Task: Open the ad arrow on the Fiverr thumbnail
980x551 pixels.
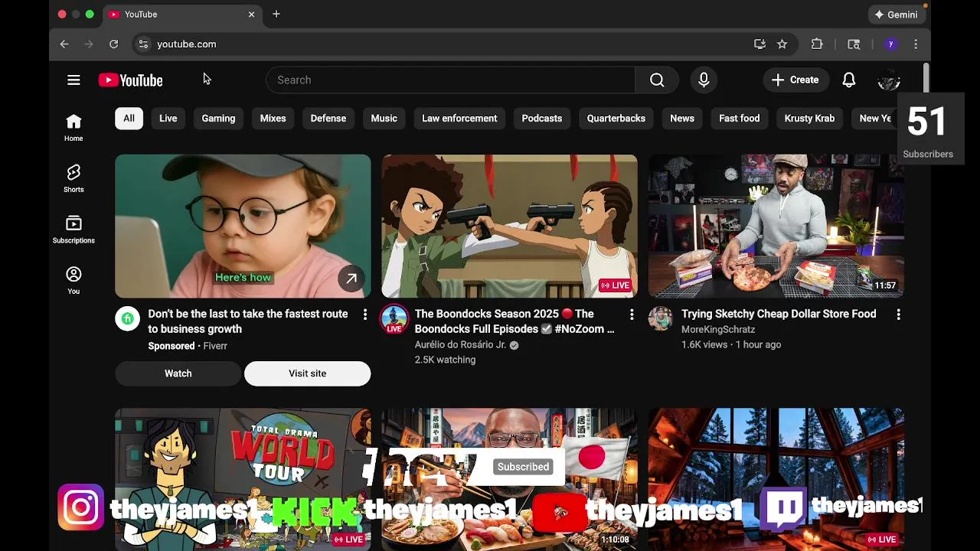Action: (x=351, y=279)
